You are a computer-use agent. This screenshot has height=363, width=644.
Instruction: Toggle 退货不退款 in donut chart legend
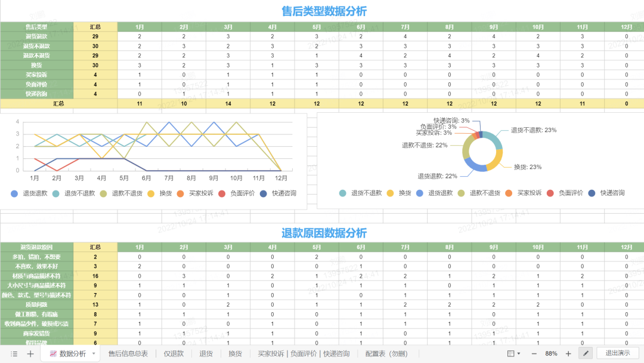point(361,193)
